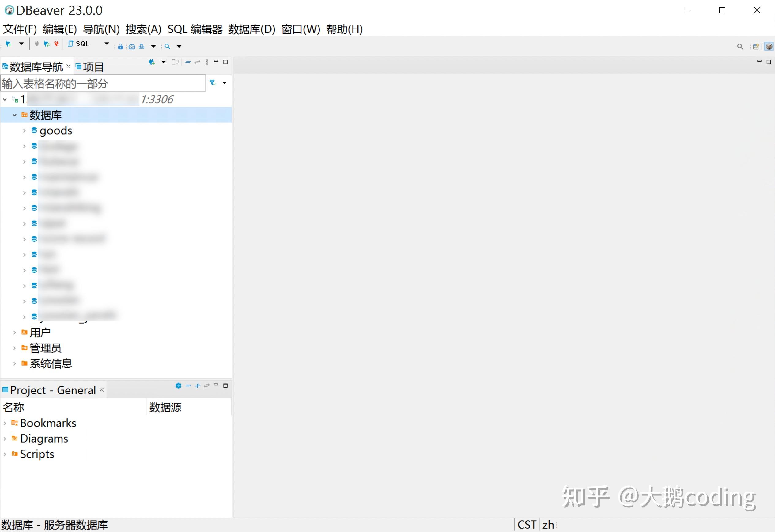This screenshot has height=532, width=775.
Task: Click the reconnect icon in toolbar
Action: coord(47,44)
